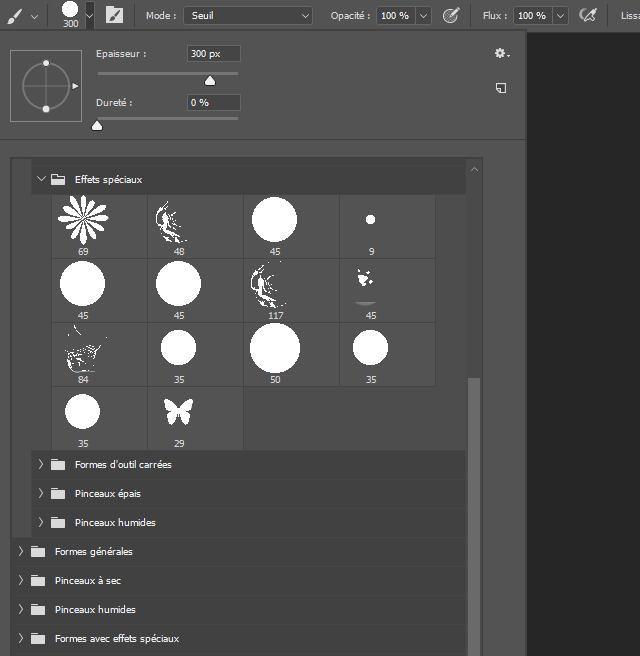This screenshot has height=656, width=640.
Task: Open the Formes d'outil carrées folder
Action: point(41,464)
